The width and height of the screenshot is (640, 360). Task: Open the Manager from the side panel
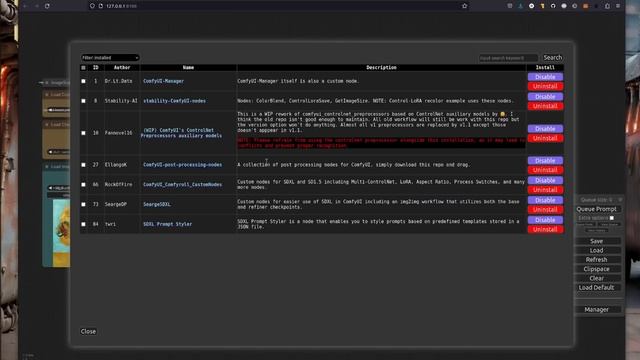click(x=596, y=309)
